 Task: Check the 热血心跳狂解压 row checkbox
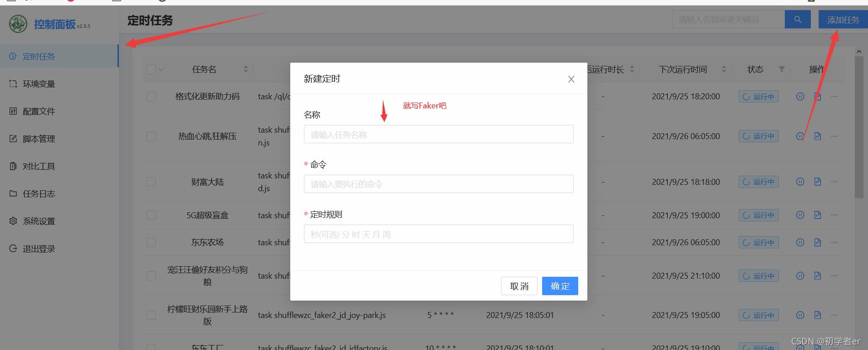point(151,136)
